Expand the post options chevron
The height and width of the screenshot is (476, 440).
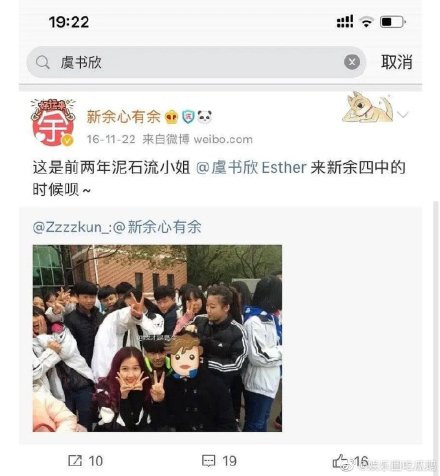tap(403, 115)
